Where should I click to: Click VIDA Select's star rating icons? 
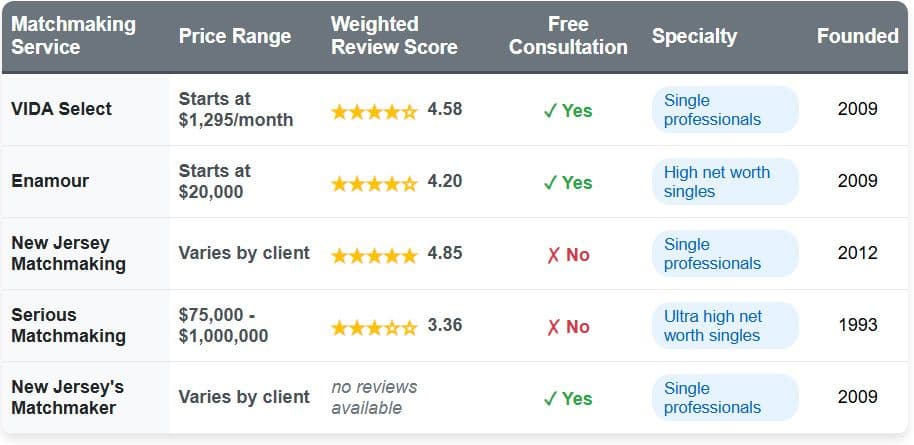[x=374, y=111]
